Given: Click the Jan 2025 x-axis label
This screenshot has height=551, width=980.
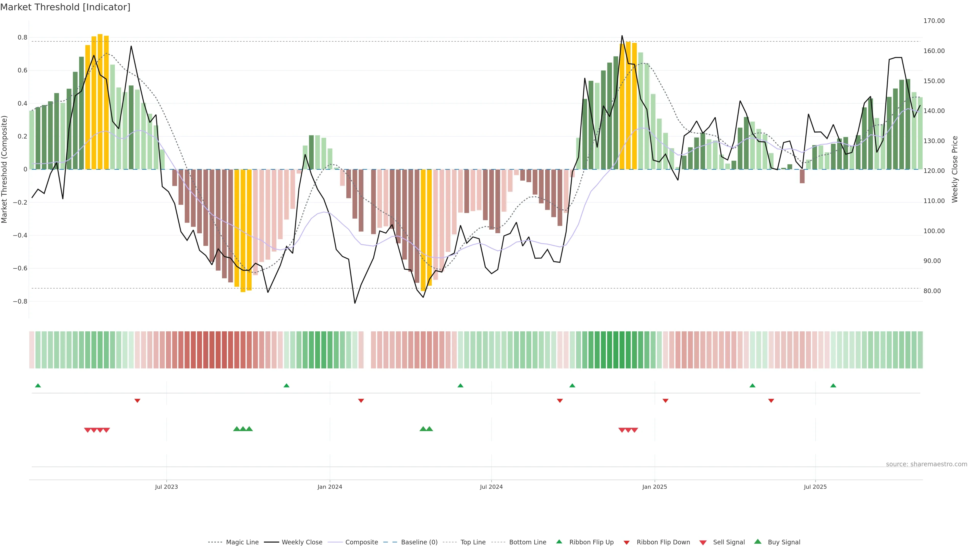Looking at the screenshot, I should coord(654,487).
